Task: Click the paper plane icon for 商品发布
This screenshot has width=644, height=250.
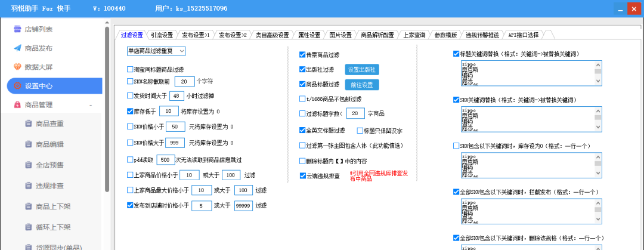Action: pos(17,48)
